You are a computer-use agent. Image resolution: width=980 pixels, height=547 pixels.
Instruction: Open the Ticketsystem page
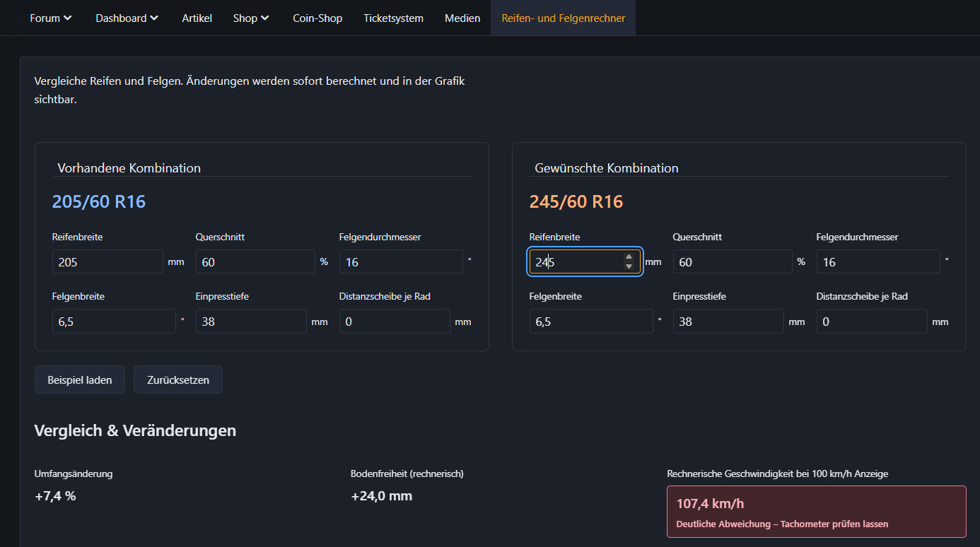(x=393, y=18)
